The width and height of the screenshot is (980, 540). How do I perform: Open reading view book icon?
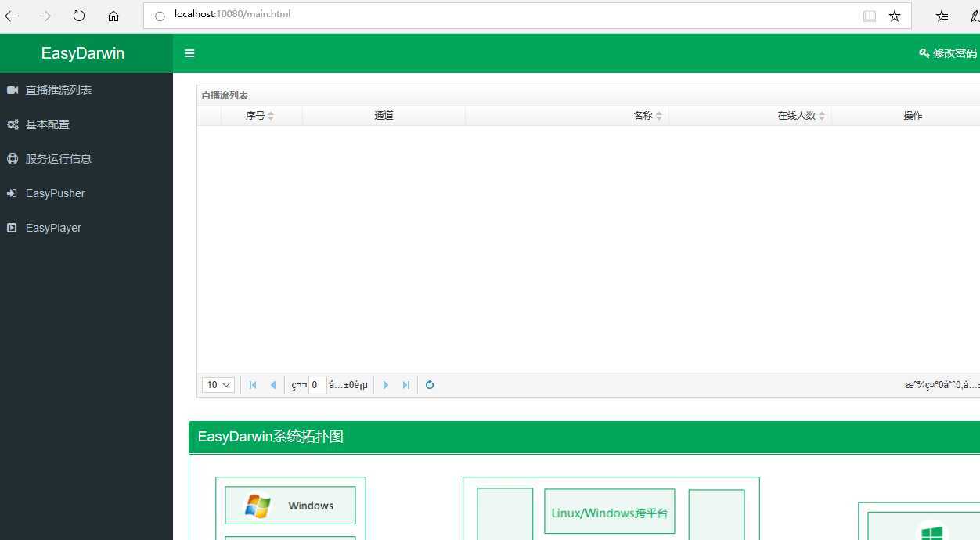pyautogui.click(x=869, y=16)
